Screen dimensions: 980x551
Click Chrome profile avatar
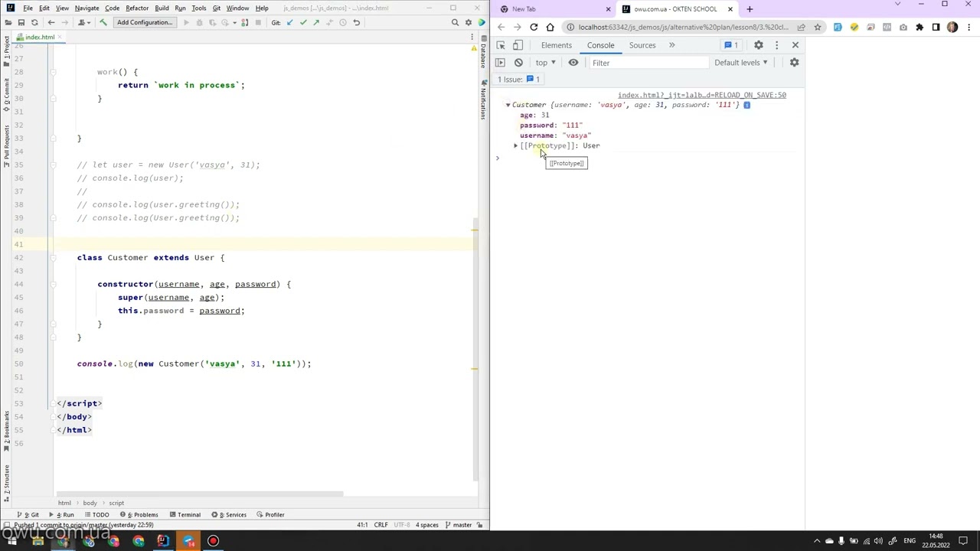pyautogui.click(x=952, y=27)
